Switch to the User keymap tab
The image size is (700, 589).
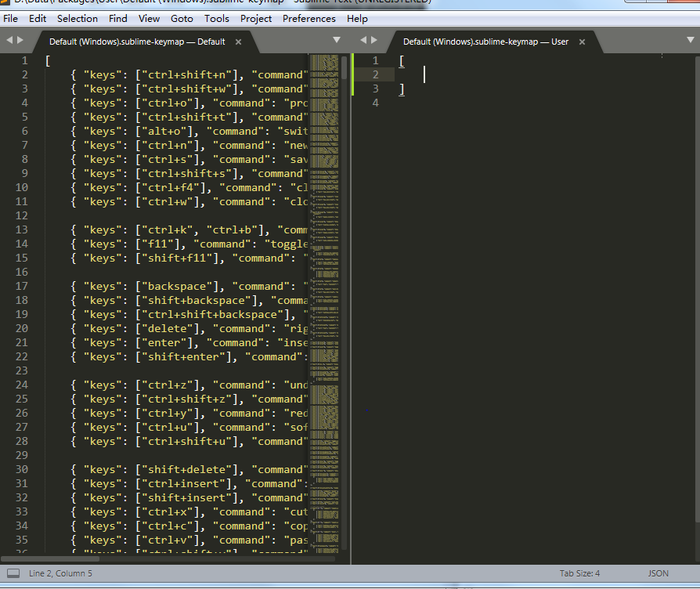485,42
